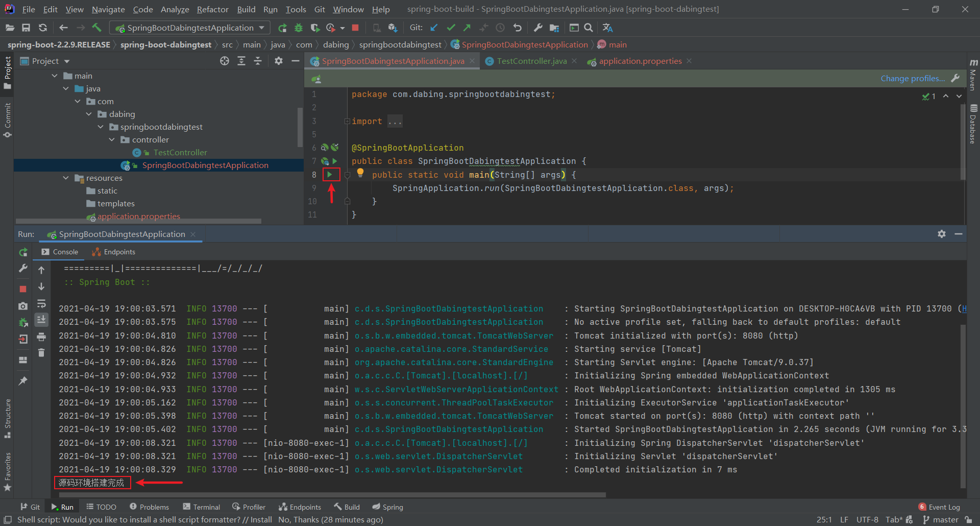Collapse the controller package node
This screenshot has width=980, height=526.
pos(112,139)
